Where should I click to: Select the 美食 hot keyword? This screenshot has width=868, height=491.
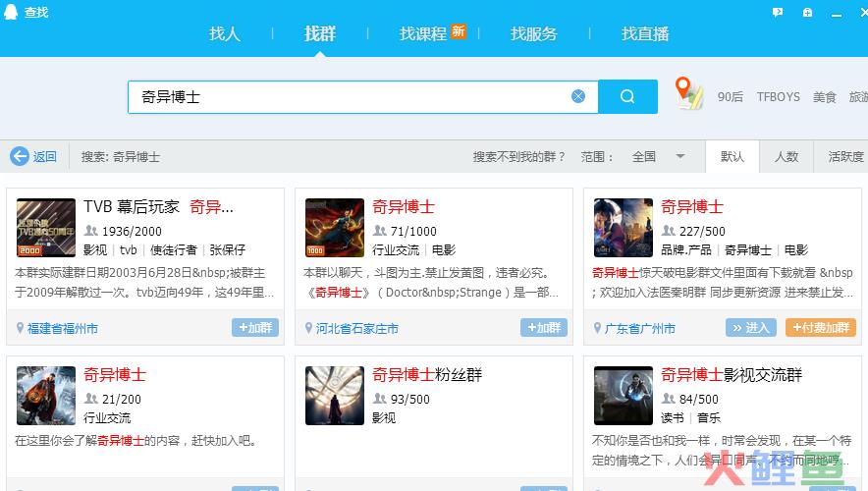click(x=824, y=97)
